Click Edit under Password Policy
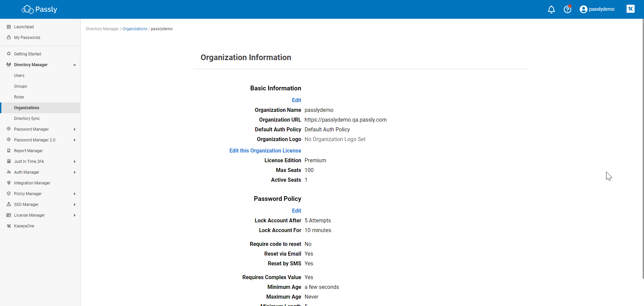This screenshot has height=306, width=644. [297, 211]
